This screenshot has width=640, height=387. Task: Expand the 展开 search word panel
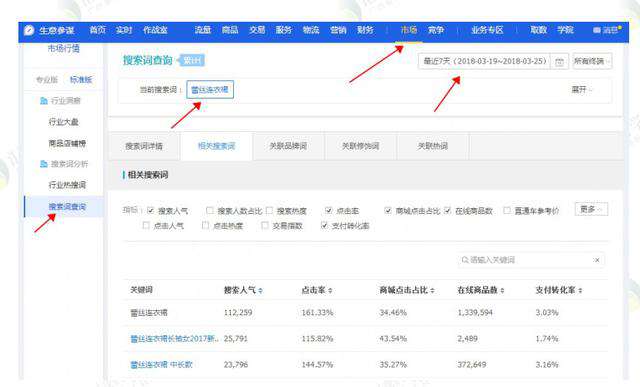pos(582,89)
